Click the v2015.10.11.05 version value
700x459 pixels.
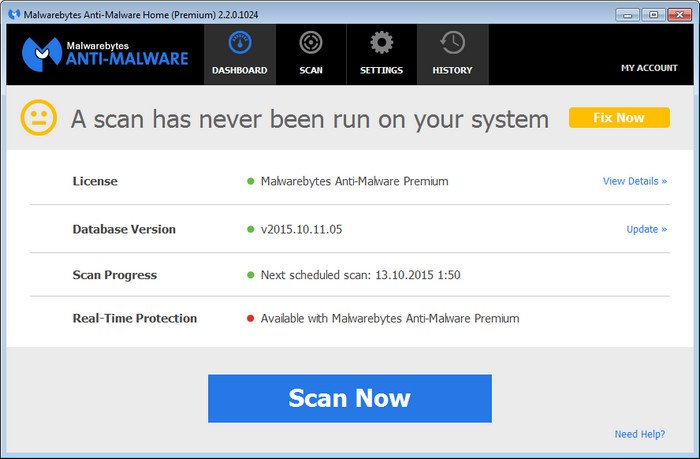pos(301,229)
